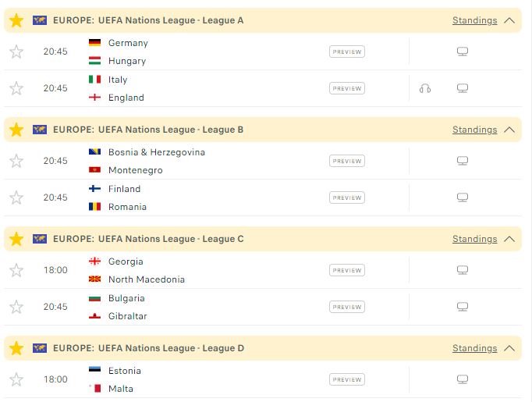Open the Finland team name row
The height and width of the screenshot is (402, 532).
coord(124,189)
